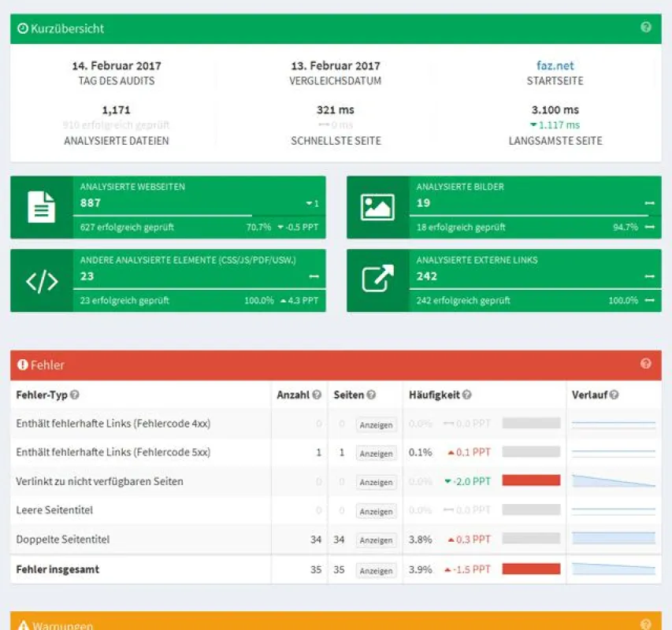Screen dimensions: 672x630
Task: Click the help icon in Fehler header
Action: click(645, 364)
